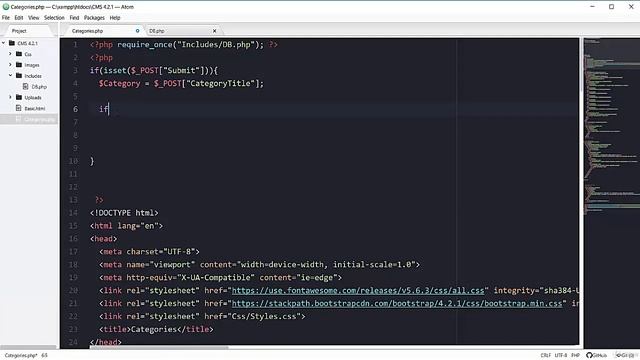Select the highlighted Categories.php tree row
This screenshot has width=640, height=360.
29,119
